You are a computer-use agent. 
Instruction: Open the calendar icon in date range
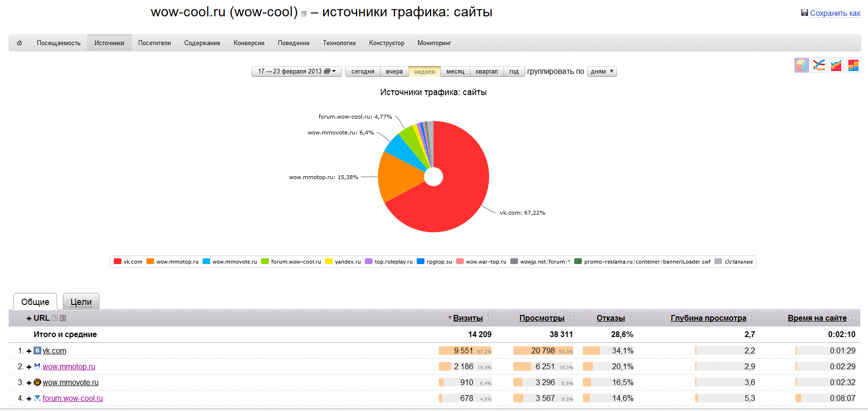tap(327, 71)
